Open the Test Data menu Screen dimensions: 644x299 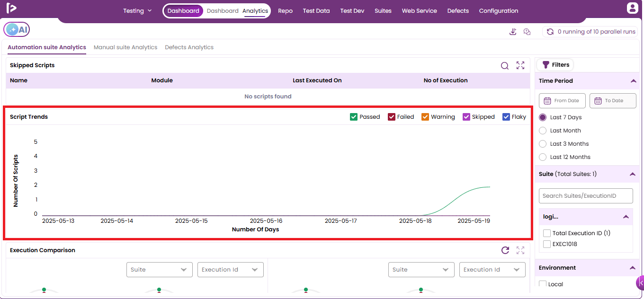316,11
